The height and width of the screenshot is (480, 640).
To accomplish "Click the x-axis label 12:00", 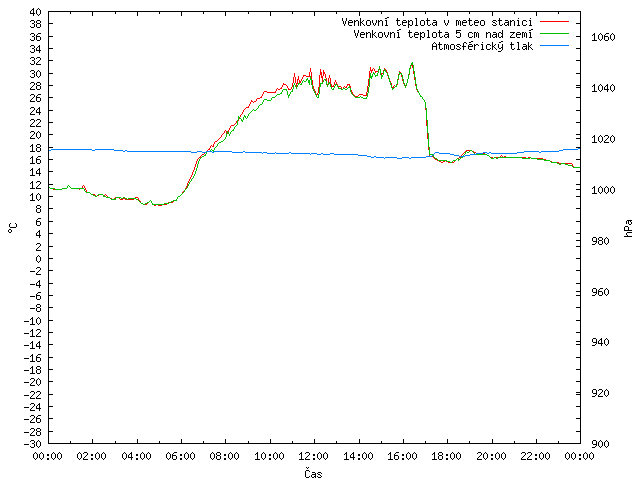I will tap(313, 456).
